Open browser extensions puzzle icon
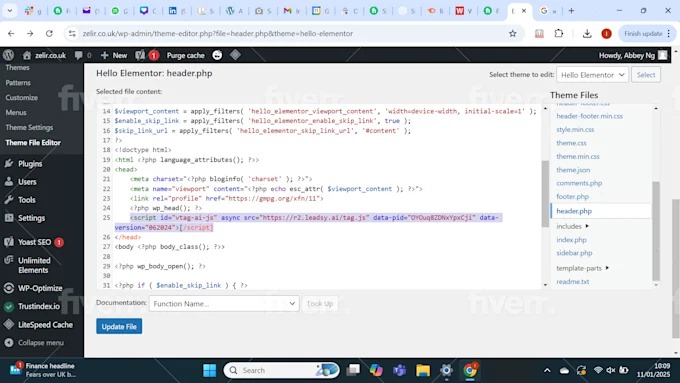680x383 pixels. [559, 33]
